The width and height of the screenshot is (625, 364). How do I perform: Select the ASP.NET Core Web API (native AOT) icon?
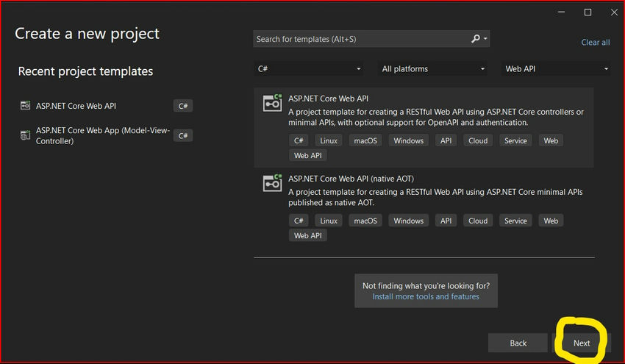tap(272, 183)
